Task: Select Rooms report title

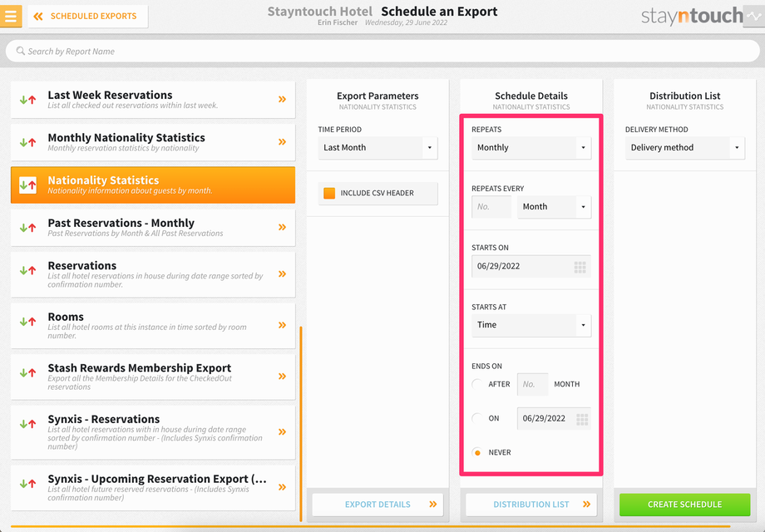Action: coord(66,317)
